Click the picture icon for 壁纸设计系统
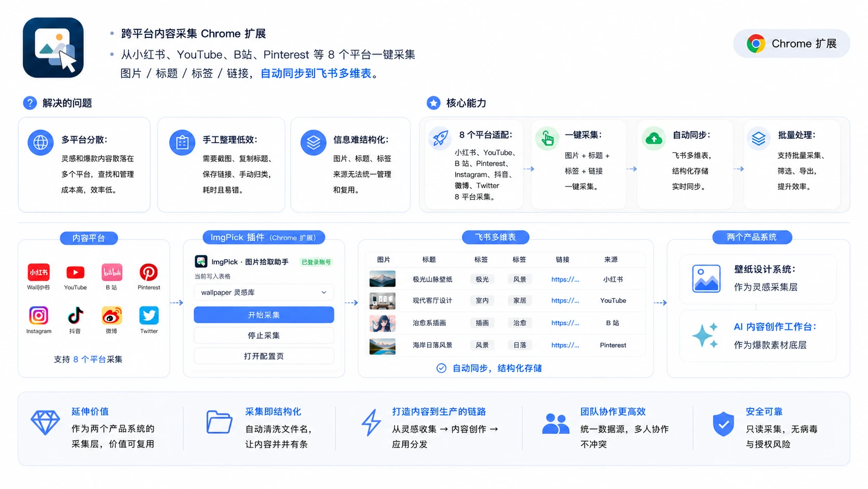This screenshot has height=489, width=868. (x=706, y=279)
